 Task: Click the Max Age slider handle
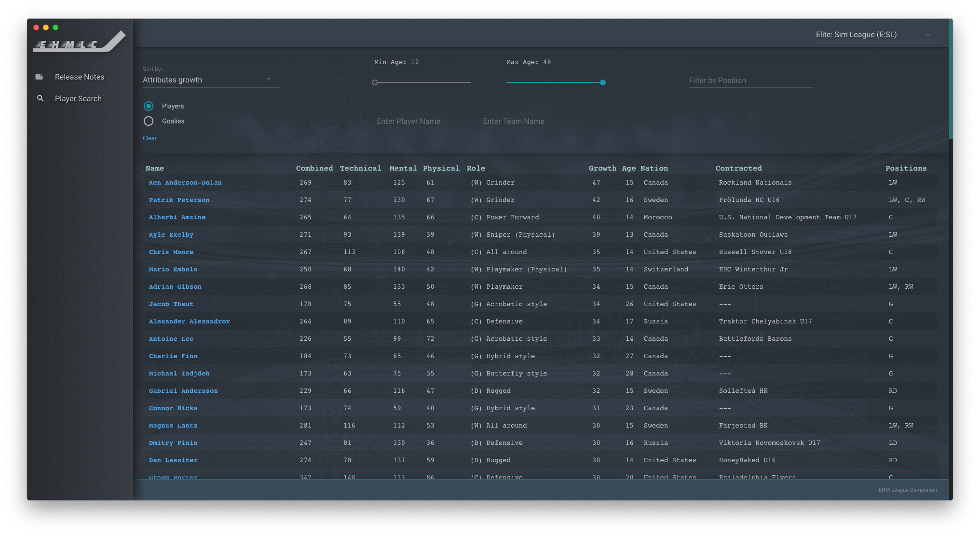[603, 82]
